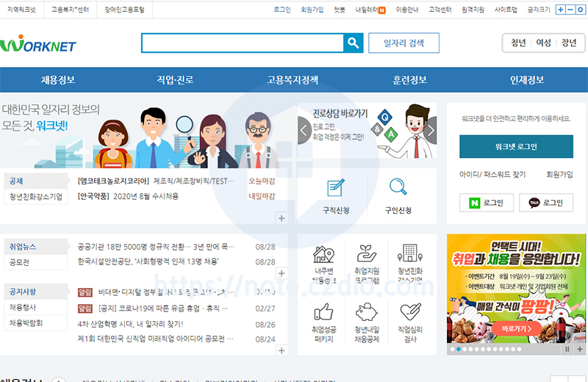Expand more 취업뉴스 items with plus
This screenshot has height=382, width=588.
click(x=282, y=273)
